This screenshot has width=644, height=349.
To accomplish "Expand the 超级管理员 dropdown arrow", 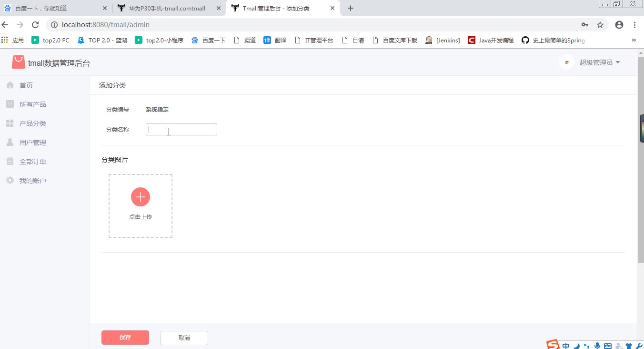I will tap(618, 62).
